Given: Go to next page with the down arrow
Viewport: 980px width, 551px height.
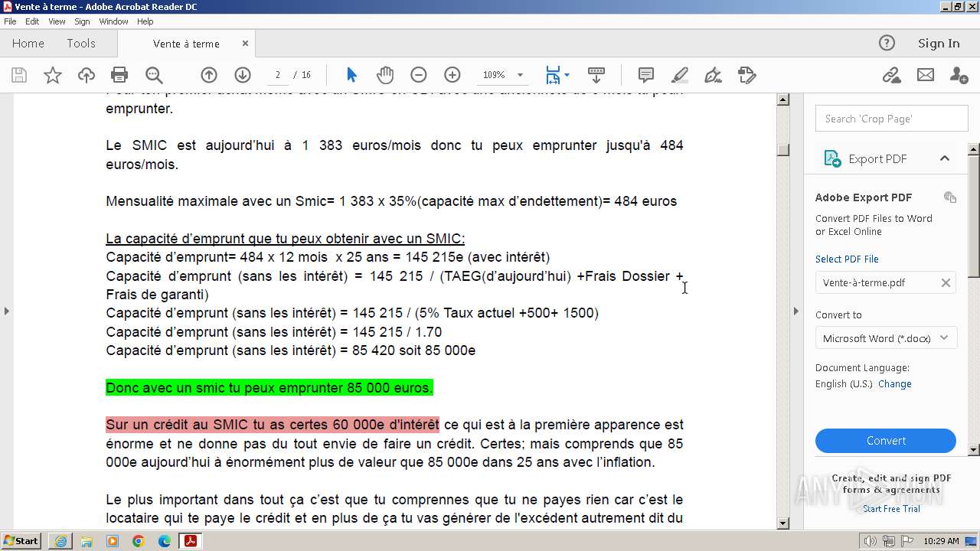Looking at the screenshot, I should pos(243,75).
